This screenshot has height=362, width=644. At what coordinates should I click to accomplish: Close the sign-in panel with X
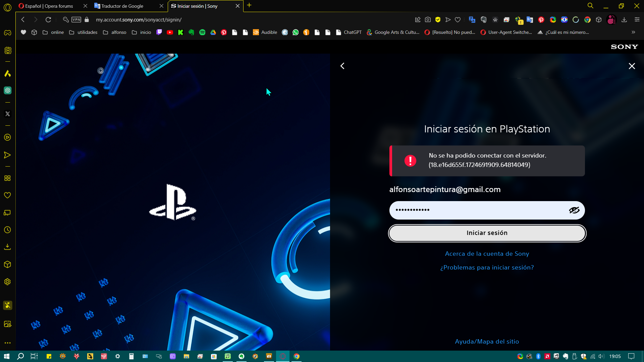click(632, 66)
